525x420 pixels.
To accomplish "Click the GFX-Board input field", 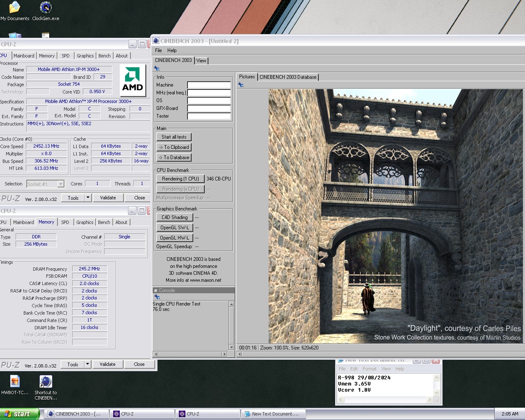I will [209, 108].
